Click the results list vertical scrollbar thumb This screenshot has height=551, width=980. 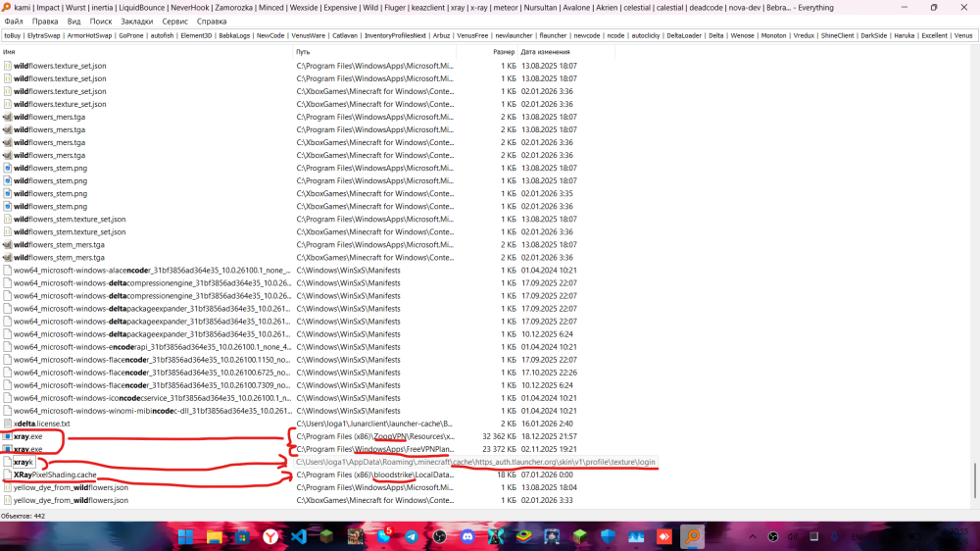[975, 480]
